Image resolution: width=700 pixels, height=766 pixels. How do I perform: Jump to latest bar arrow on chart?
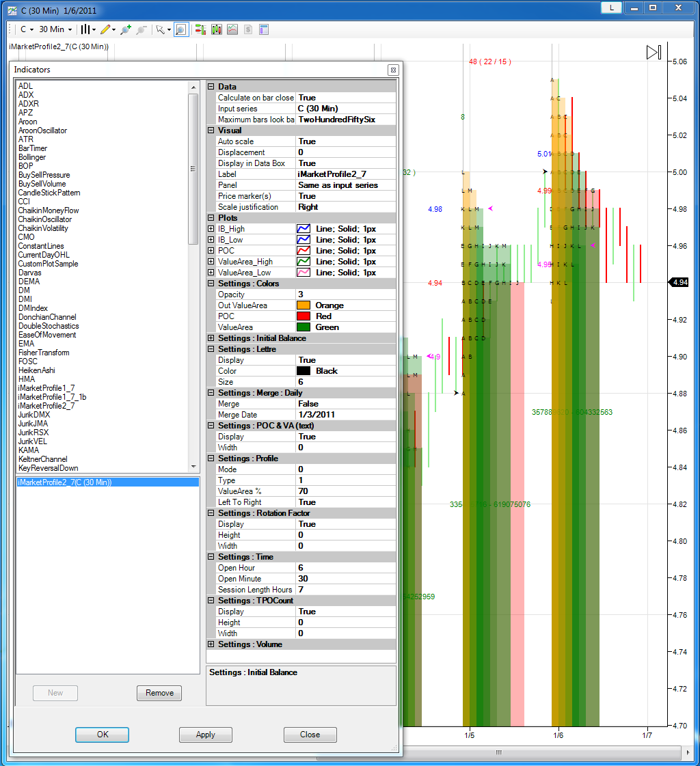tap(654, 53)
